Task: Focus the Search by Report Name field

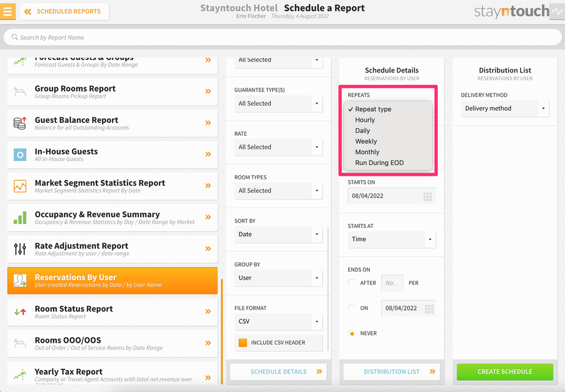Action: [x=282, y=37]
